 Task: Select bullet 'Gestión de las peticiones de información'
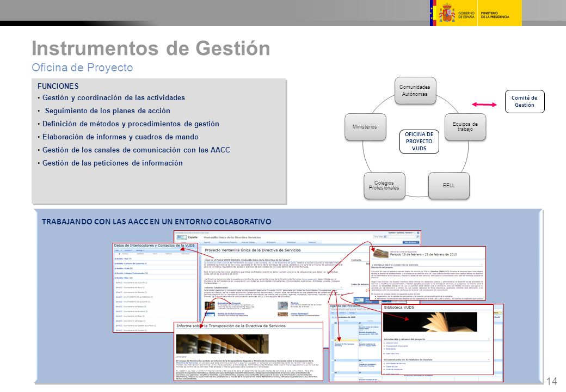(x=113, y=163)
